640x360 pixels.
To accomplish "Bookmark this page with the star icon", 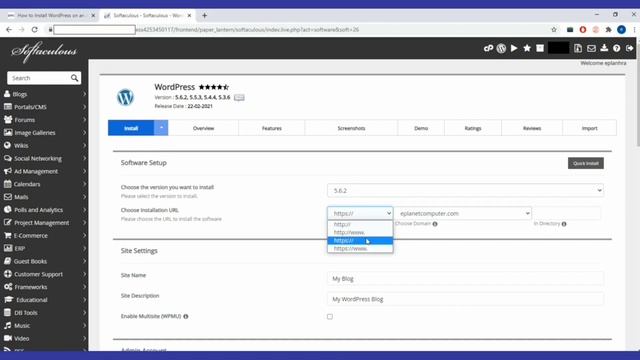I will [x=554, y=29].
